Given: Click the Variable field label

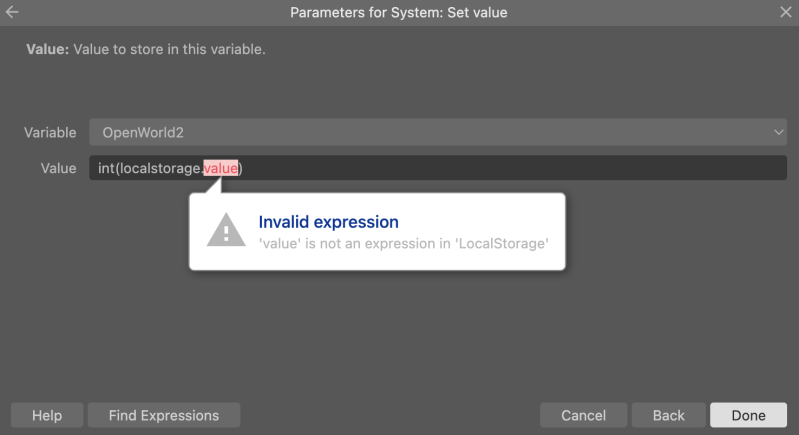Looking at the screenshot, I should (x=50, y=132).
